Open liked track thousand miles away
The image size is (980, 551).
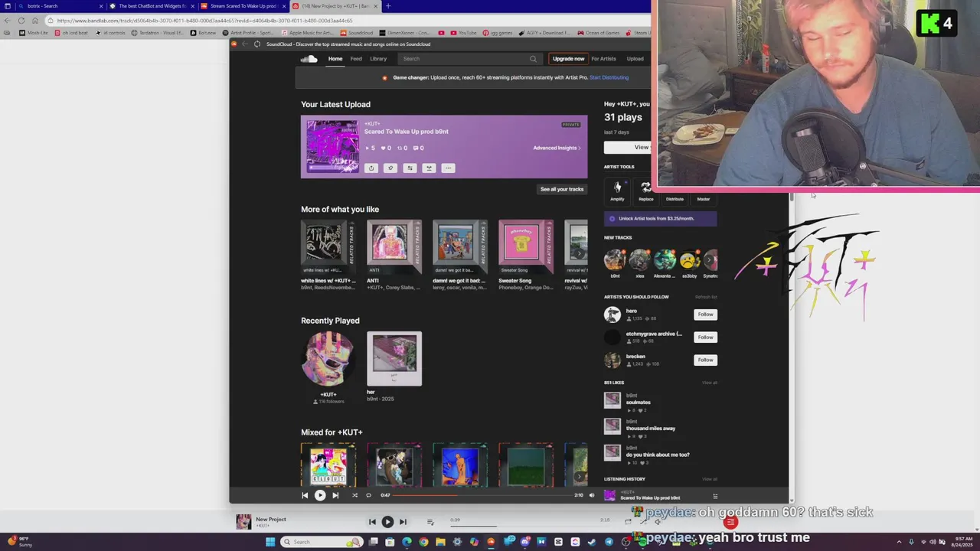pos(651,429)
